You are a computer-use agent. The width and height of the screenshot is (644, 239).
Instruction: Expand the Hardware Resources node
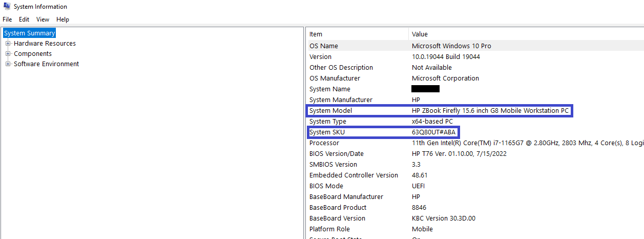click(8, 44)
